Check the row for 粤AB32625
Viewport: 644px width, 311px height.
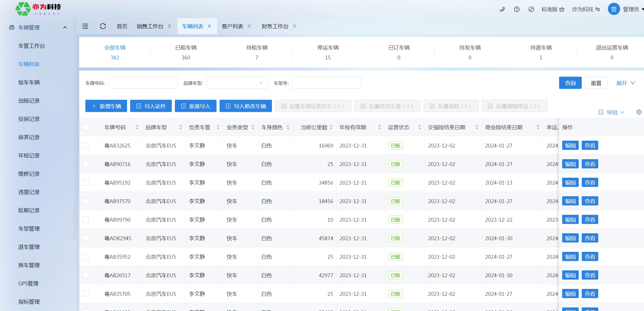(x=86, y=145)
